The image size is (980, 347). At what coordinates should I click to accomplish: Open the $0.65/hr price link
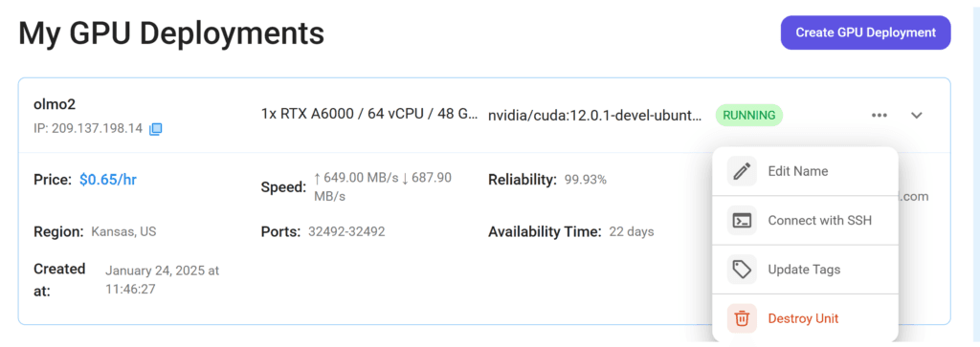[x=108, y=181]
